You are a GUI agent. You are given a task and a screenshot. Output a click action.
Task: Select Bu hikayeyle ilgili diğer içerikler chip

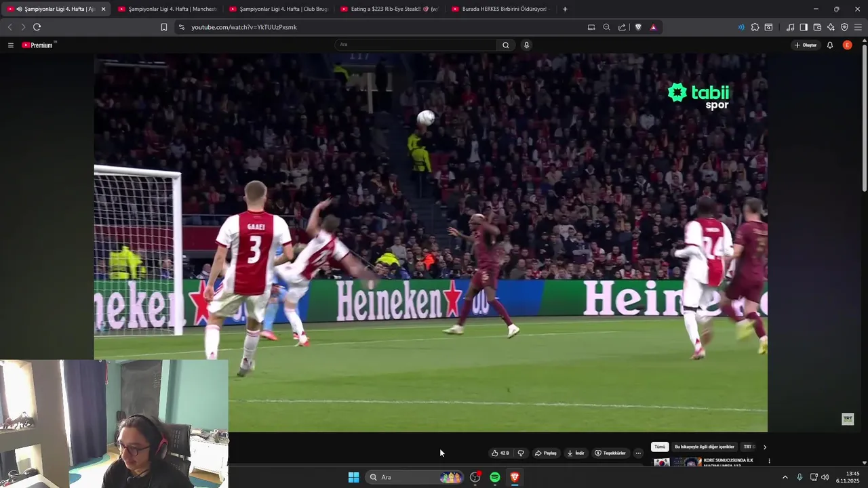pyautogui.click(x=704, y=447)
